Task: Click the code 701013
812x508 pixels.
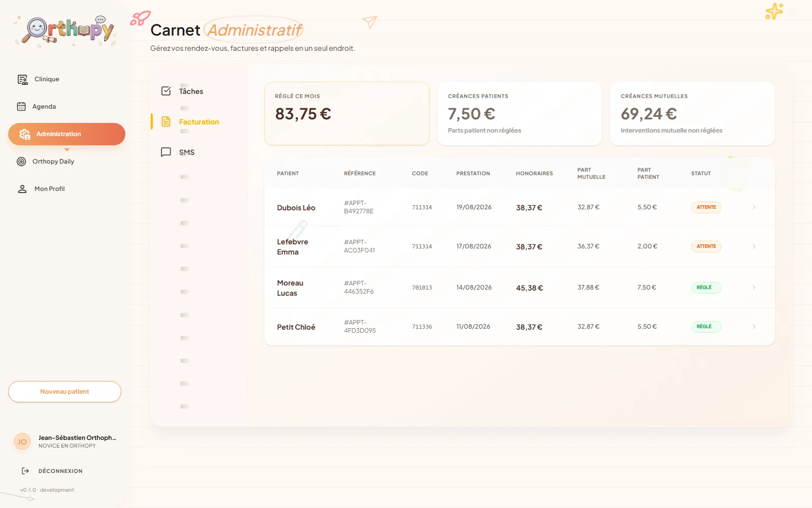Action: [422, 288]
